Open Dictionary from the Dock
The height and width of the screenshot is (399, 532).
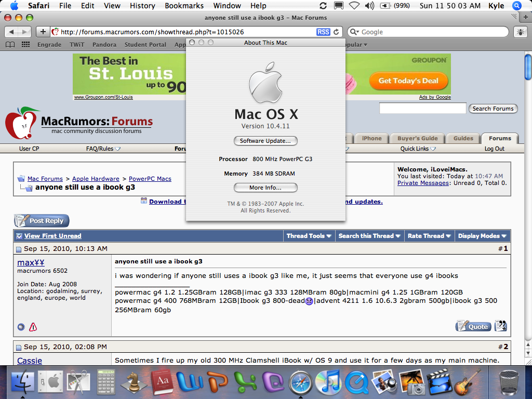pos(162,383)
